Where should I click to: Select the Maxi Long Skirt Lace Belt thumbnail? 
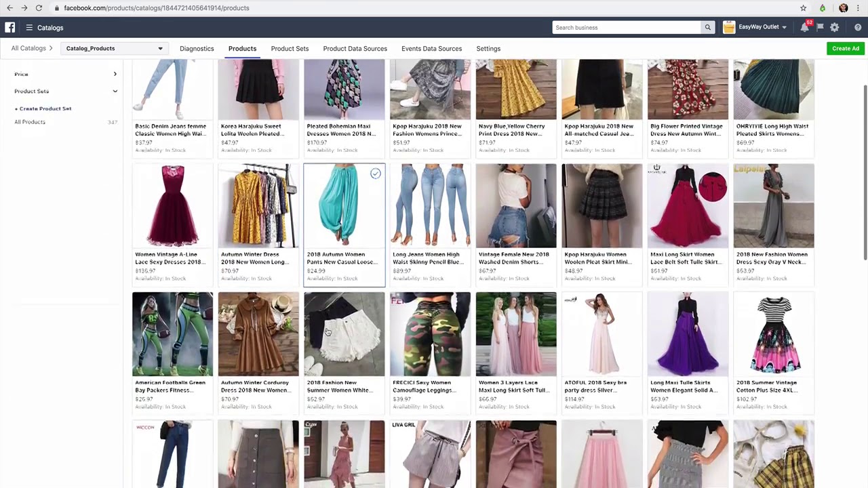688,206
